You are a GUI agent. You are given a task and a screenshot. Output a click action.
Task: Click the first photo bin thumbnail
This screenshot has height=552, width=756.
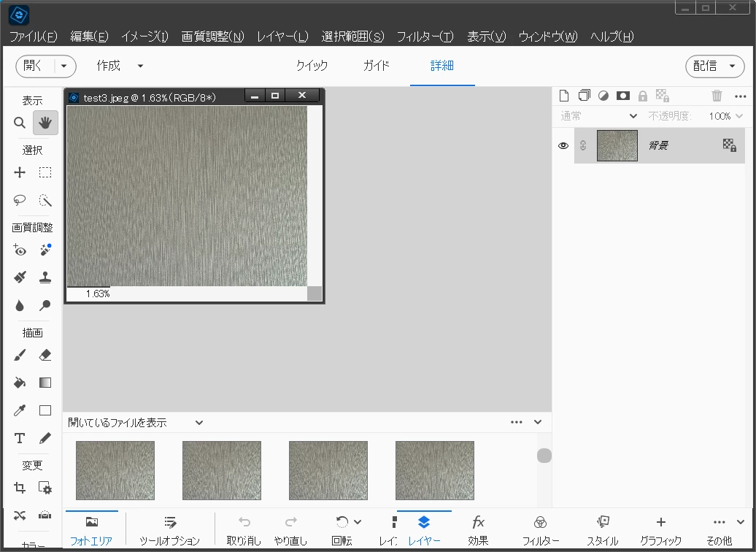[115, 470]
